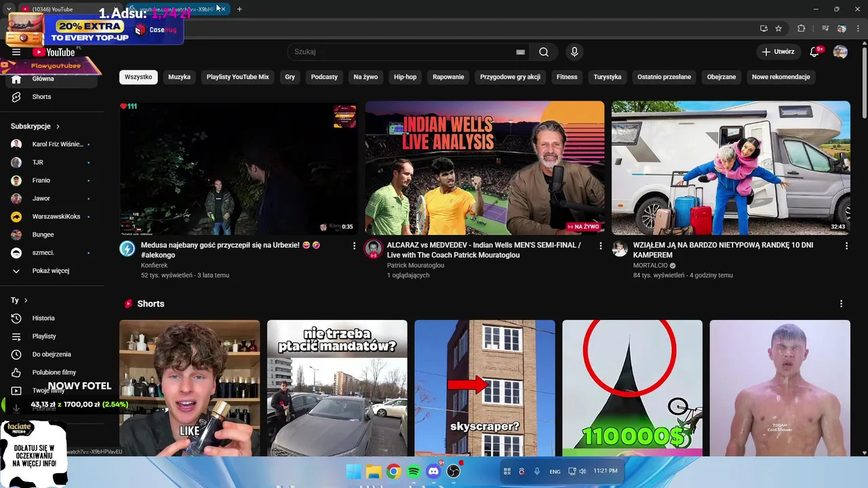Select the Na żywo filter chip

(366, 77)
